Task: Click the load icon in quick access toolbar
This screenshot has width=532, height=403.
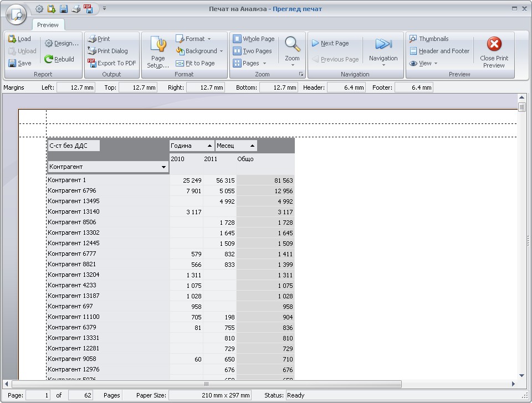Action: point(52,9)
